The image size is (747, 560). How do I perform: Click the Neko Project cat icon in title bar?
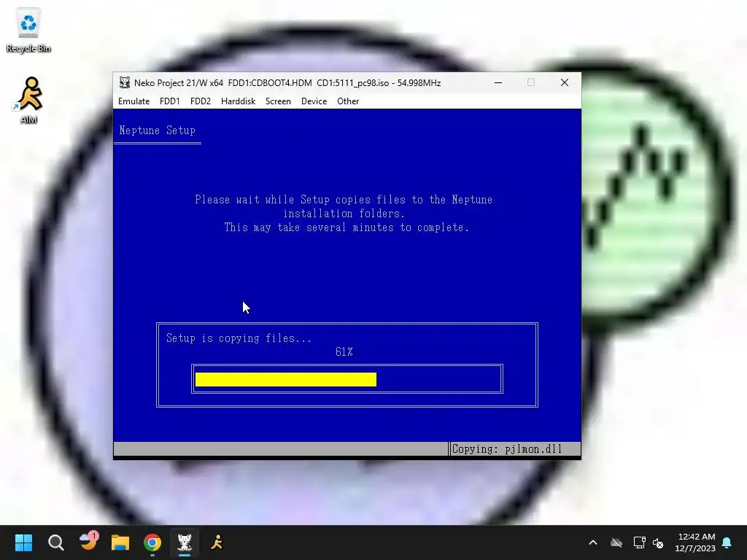125,82
